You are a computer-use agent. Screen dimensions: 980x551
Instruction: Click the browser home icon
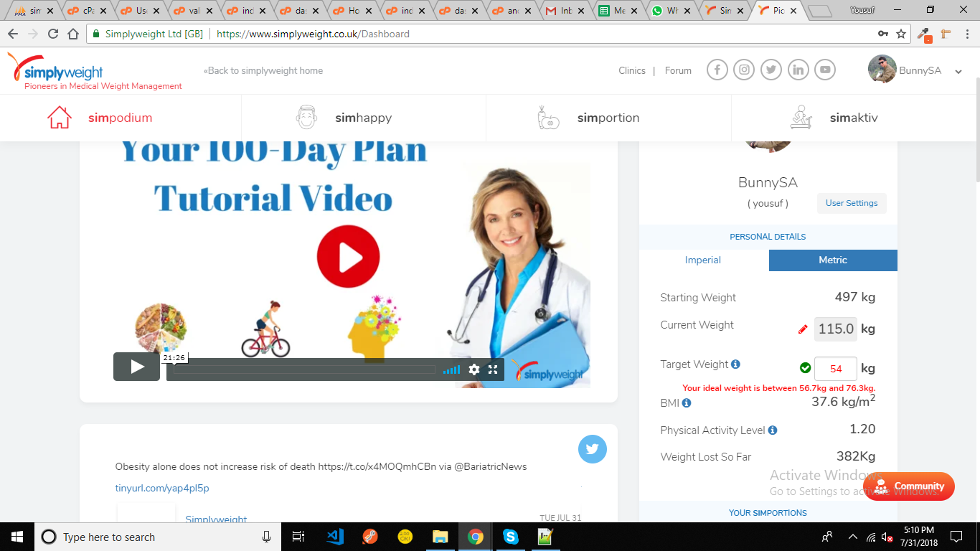pyautogui.click(x=72, y=34)
